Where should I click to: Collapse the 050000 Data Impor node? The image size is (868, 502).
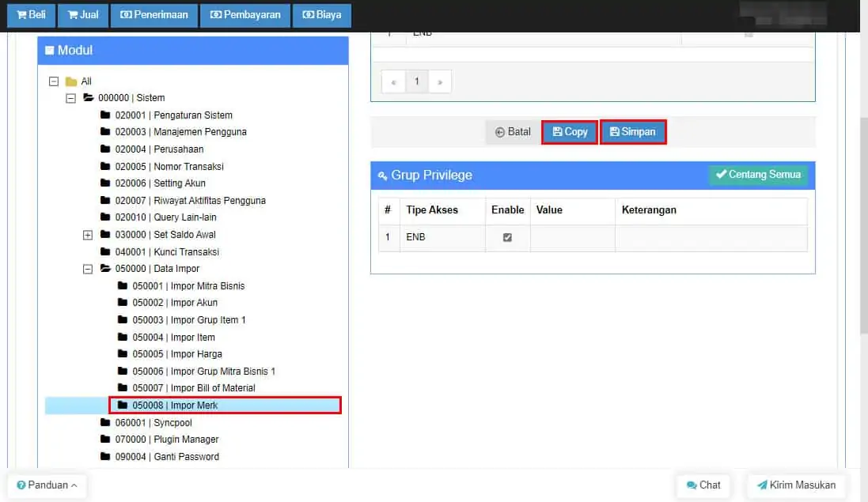[88, 270]
